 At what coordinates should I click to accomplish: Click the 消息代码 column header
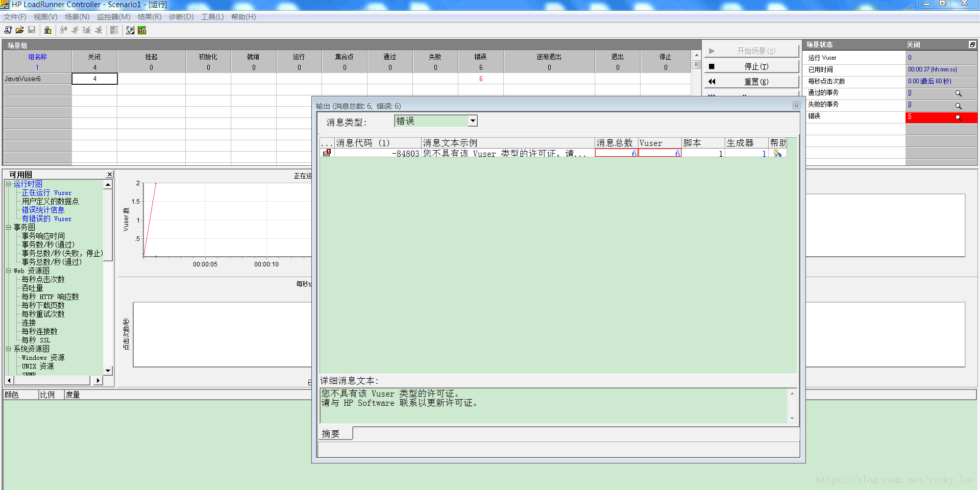click(x=378, y=143)
